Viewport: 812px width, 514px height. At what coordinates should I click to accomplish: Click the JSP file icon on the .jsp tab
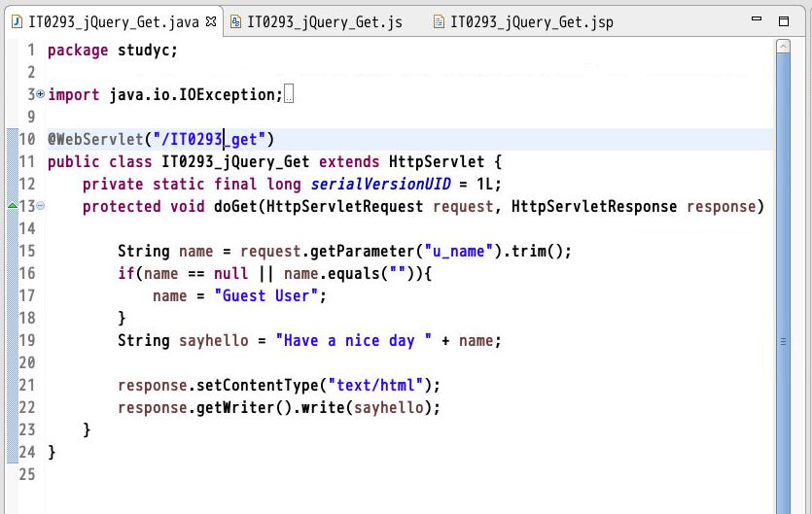[439, 21]
